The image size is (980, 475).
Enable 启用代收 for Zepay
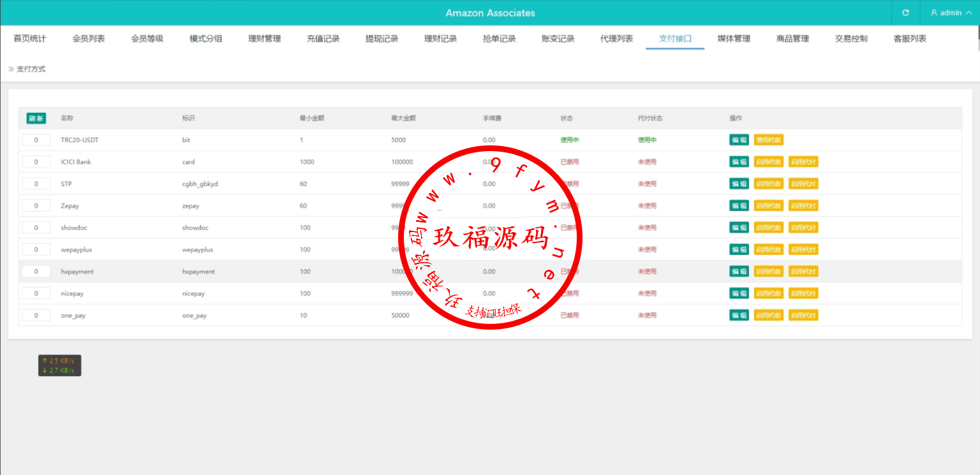(x=769, y=206)
